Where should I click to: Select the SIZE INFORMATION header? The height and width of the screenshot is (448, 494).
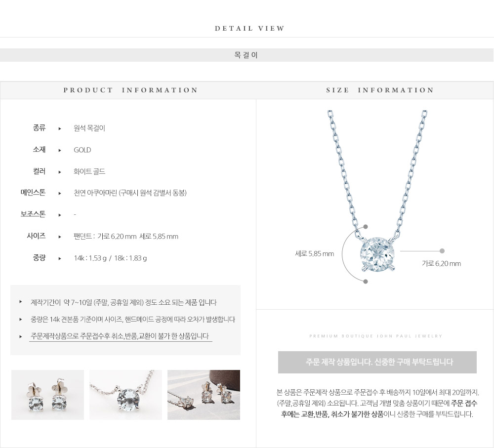pyautogui.click(x=380, y=90)
